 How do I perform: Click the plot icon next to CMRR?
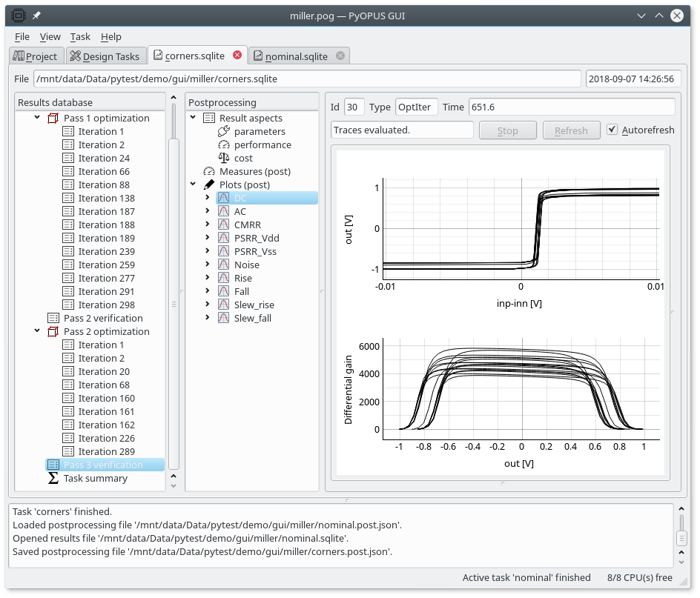click(x=224, y=225)
